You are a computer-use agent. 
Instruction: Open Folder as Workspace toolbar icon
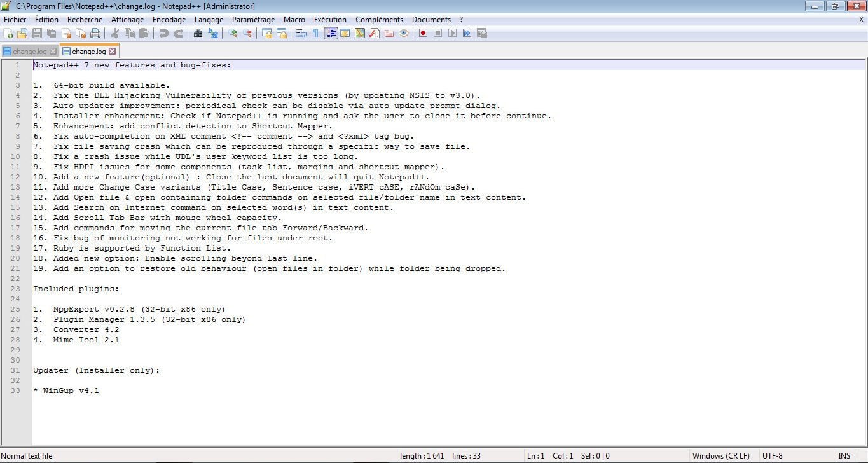coord(389,33)
